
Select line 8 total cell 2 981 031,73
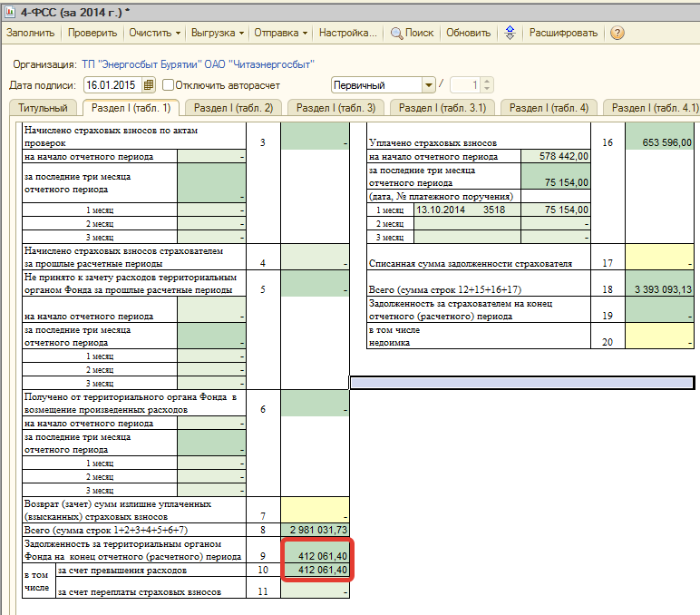pyautogui.click(x=315, y=530)
